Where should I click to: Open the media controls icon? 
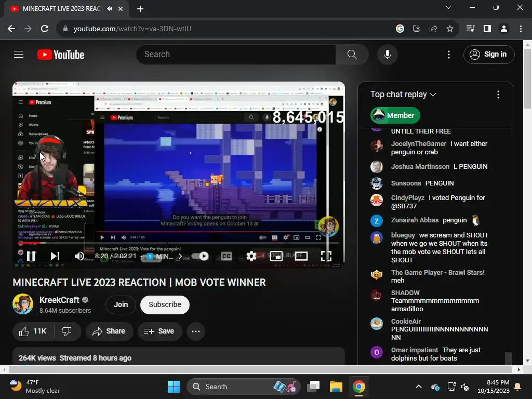tap(470, 29)
